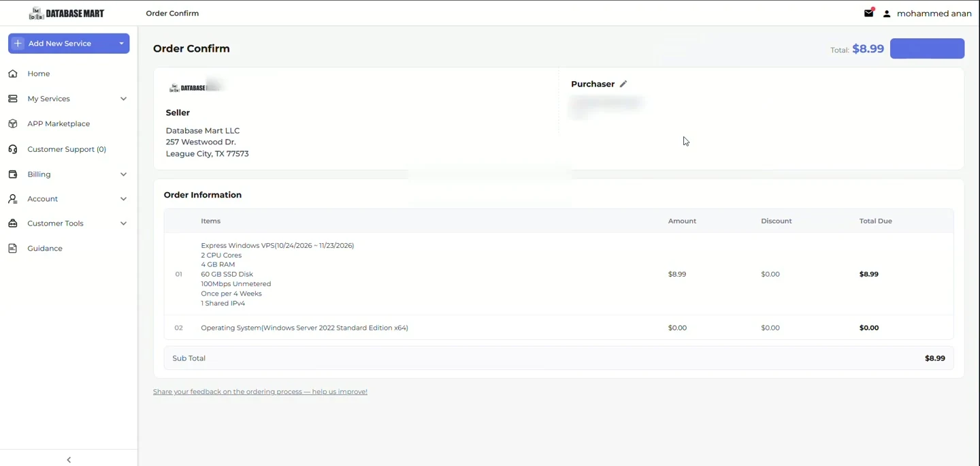Click the 4 GB RAM spec line

pyautogui.click(x=218, y=265)
